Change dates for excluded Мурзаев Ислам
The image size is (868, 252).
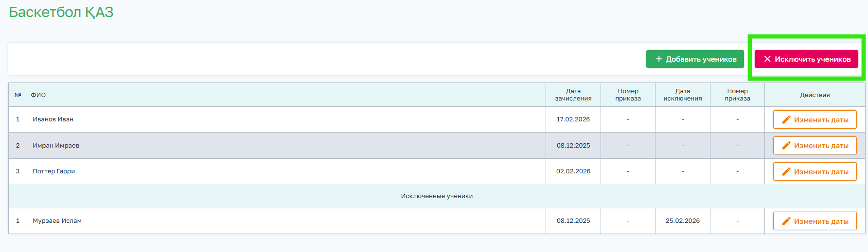click(x=815, y=221)
